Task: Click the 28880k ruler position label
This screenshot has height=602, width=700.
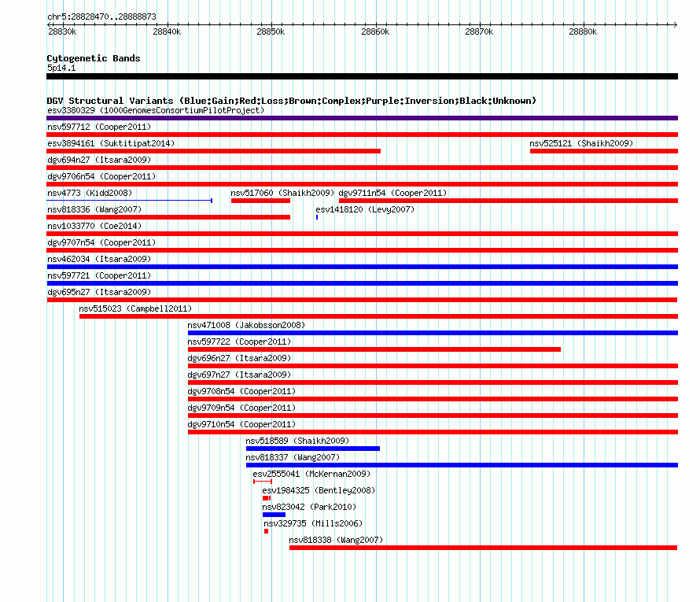Action: pyautogui.click(x=583, y=31)
